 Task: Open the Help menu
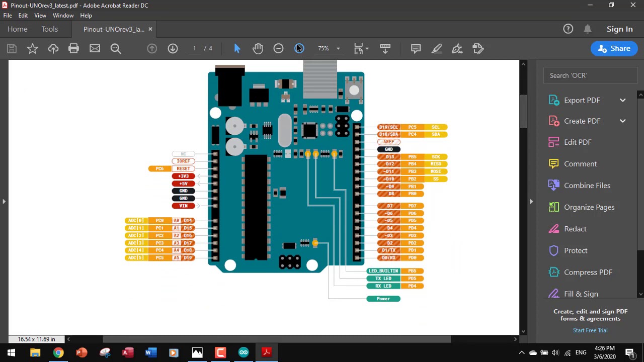click(86, 16)
